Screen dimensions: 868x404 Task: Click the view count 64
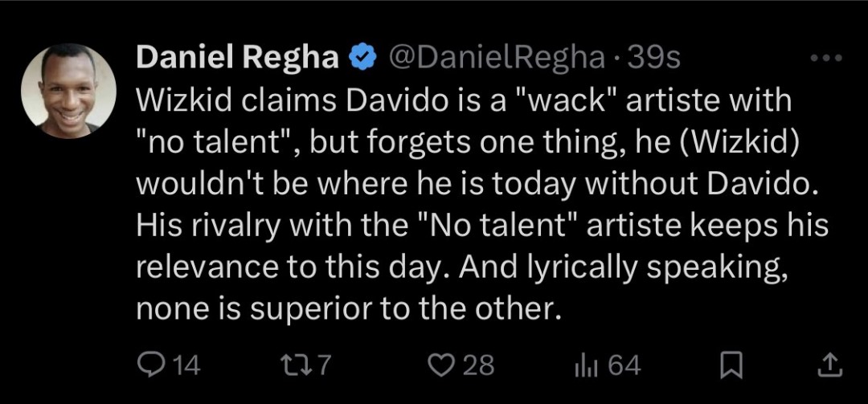624,366
